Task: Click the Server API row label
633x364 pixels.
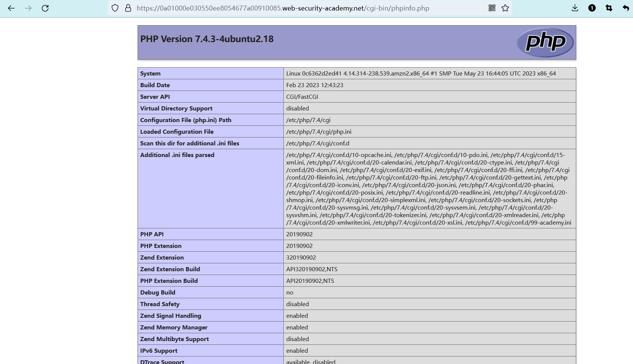Action: 155,97
